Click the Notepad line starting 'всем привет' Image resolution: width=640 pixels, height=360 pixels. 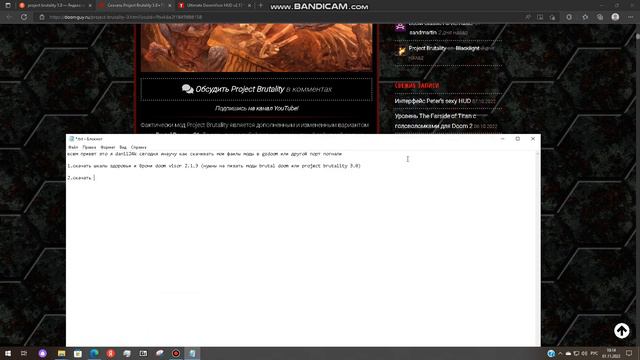[204, 154]
